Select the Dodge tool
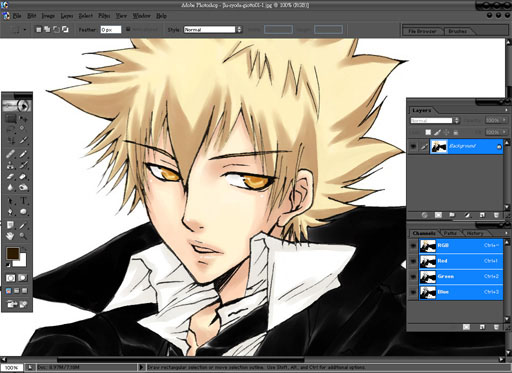The width and height of the screenshot is (512, 373). 23,188
